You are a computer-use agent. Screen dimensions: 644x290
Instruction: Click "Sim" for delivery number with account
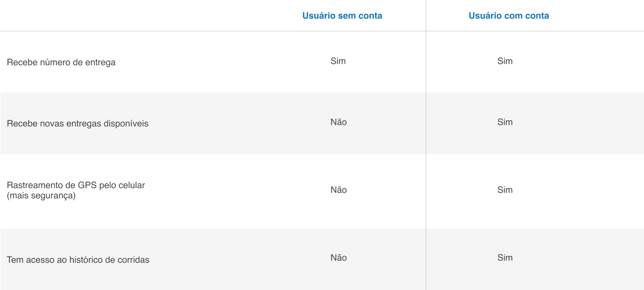pos(504,61)
